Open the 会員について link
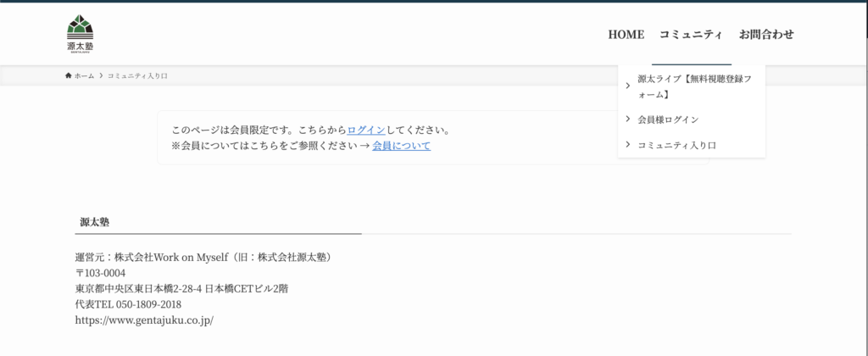This screenshot has width=868, height=356. tap(401, 146)
